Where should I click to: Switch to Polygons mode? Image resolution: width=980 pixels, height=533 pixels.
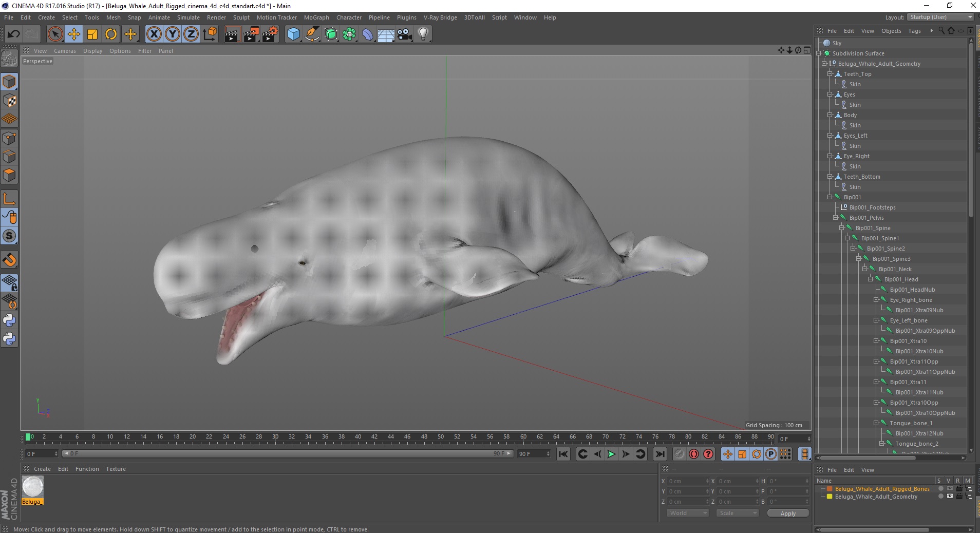[9, 175]
